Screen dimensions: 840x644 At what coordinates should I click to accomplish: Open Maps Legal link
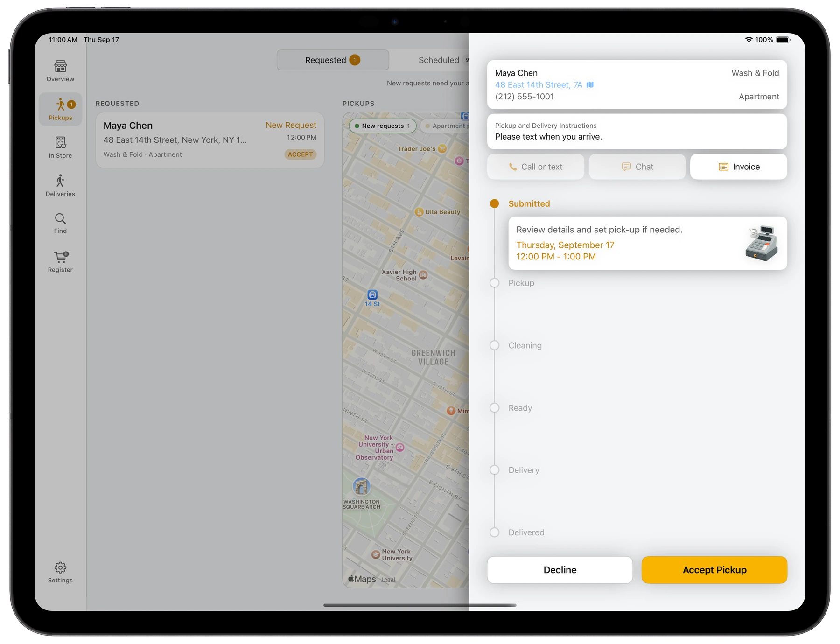388,580
